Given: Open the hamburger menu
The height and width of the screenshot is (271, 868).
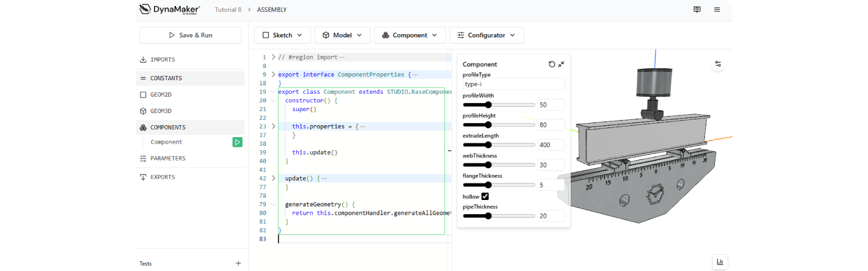Looking at the screenshot, I should tap(717, 10).
